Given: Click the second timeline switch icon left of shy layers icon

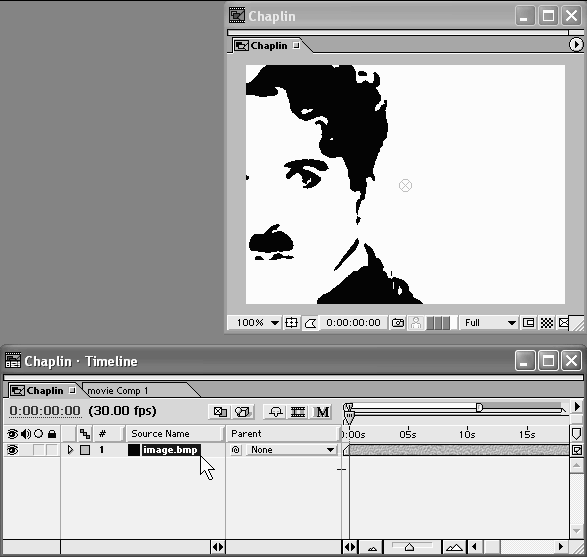Looking at the screenshot, I should [x=243, y=412].
